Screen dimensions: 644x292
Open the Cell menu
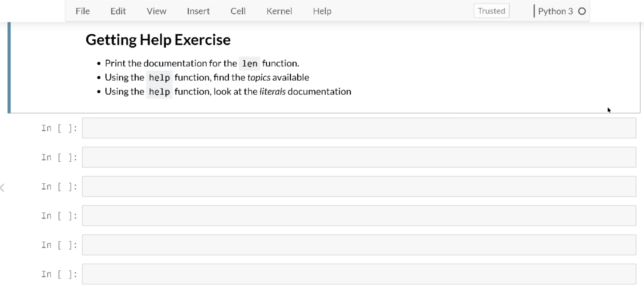point(238,11)
